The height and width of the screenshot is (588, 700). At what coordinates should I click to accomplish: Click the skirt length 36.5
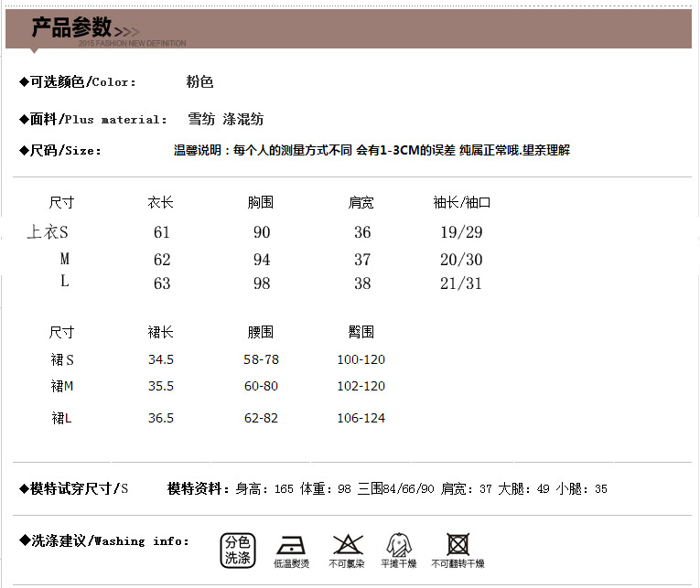pyautogui.click(x=161, y=418)
